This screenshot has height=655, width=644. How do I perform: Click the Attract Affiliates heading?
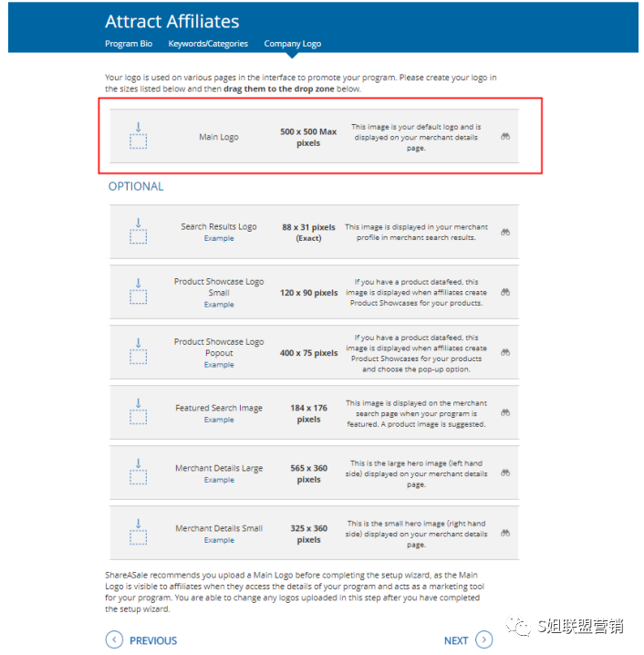click(172, 21)
